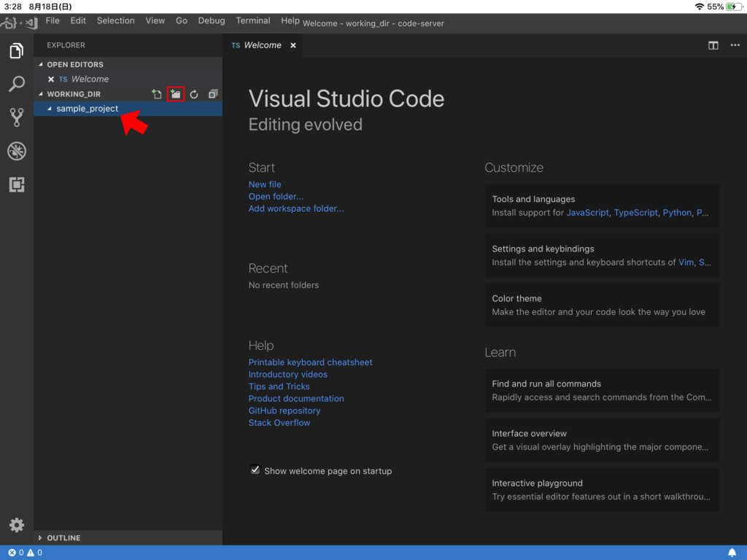Open the Debug view in activity bar
This screenshot has height=560, width=747.
click(16, 151)
